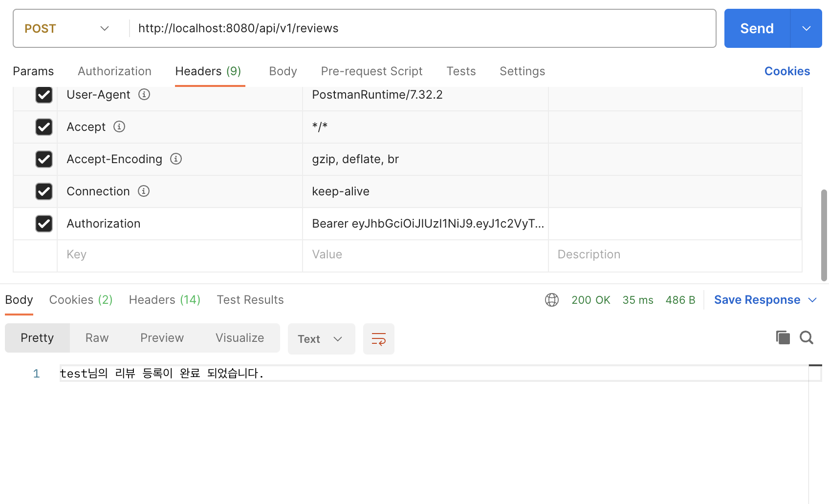Open the request Body tab
Viewport: 829px width, 504px height.
(283, 71)
